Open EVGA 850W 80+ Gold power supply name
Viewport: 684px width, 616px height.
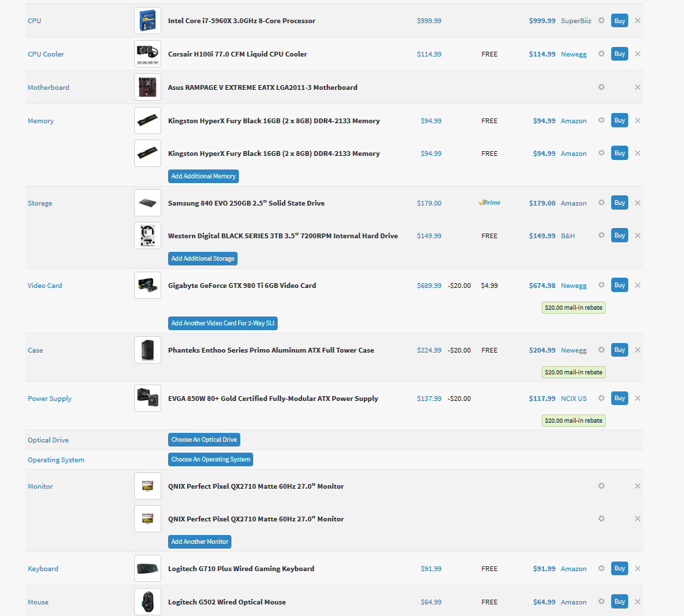coord(273,398)
